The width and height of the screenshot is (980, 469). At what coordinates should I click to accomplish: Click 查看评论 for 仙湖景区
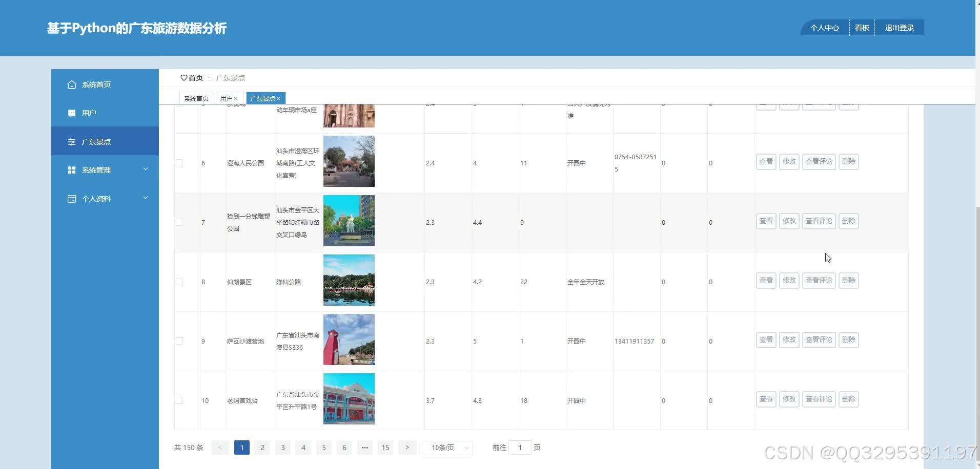(819, 281)
